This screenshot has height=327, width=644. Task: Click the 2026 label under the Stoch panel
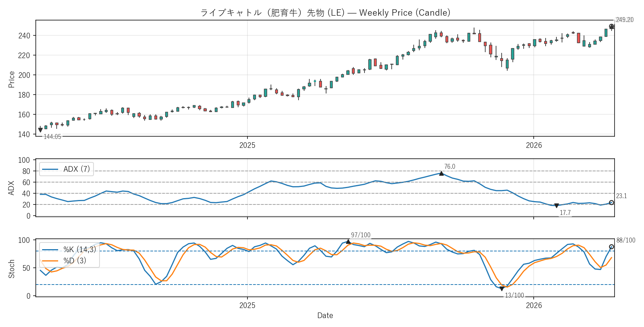click(533, 305)
